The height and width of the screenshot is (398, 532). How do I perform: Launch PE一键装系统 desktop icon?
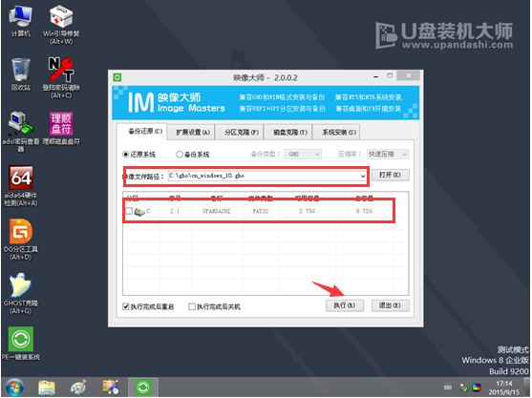tap(21, 343)
